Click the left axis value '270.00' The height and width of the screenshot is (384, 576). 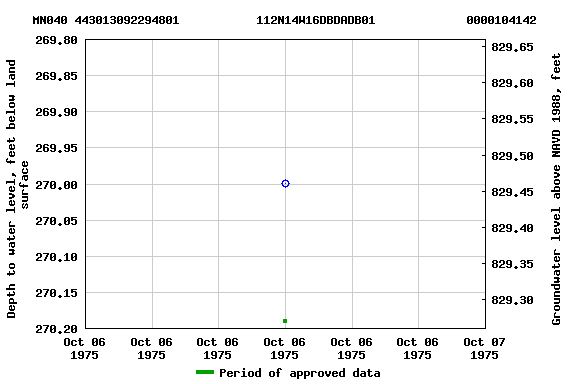tap(57, 185)
